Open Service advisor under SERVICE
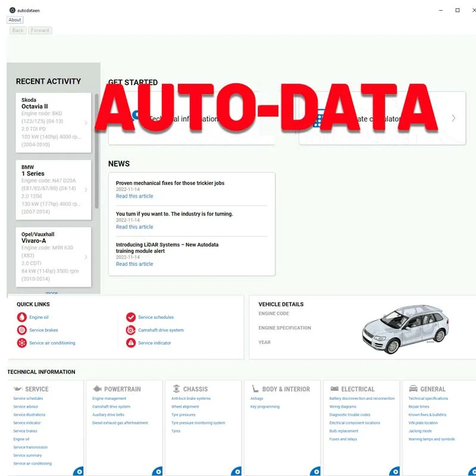Image resolution: width=476 pixels, height=476 pixels. click(x=26, y=407)
